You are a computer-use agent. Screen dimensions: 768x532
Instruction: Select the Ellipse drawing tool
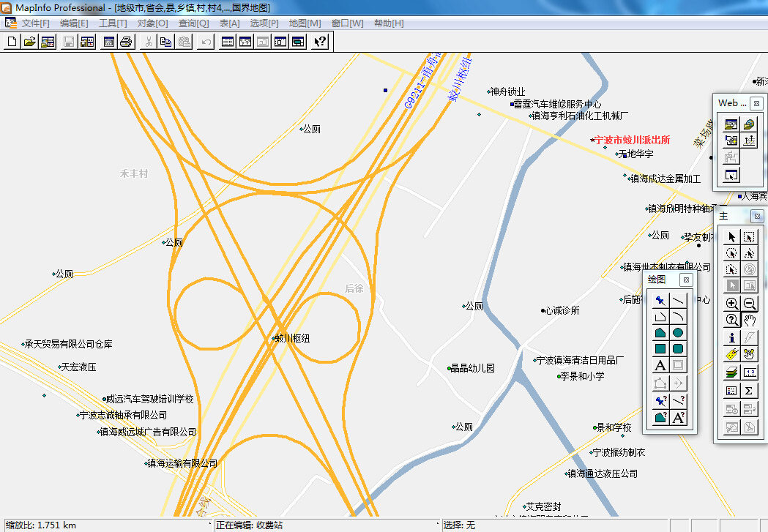click(678, 333)
